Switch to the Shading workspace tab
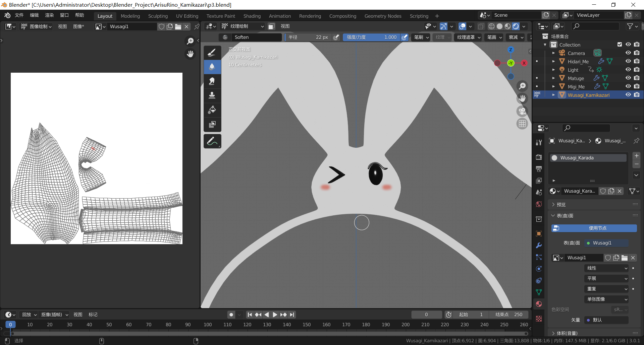644x345 pixels. [252, 16]
